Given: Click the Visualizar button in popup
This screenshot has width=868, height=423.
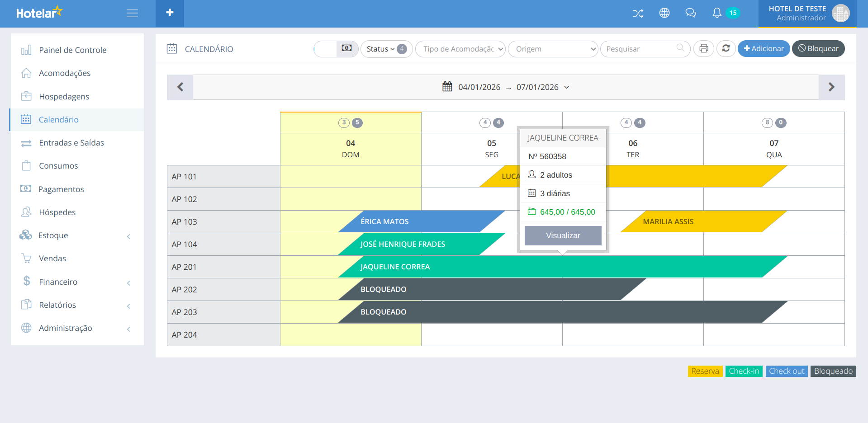Looking at the screenshot, I should 563,235.
